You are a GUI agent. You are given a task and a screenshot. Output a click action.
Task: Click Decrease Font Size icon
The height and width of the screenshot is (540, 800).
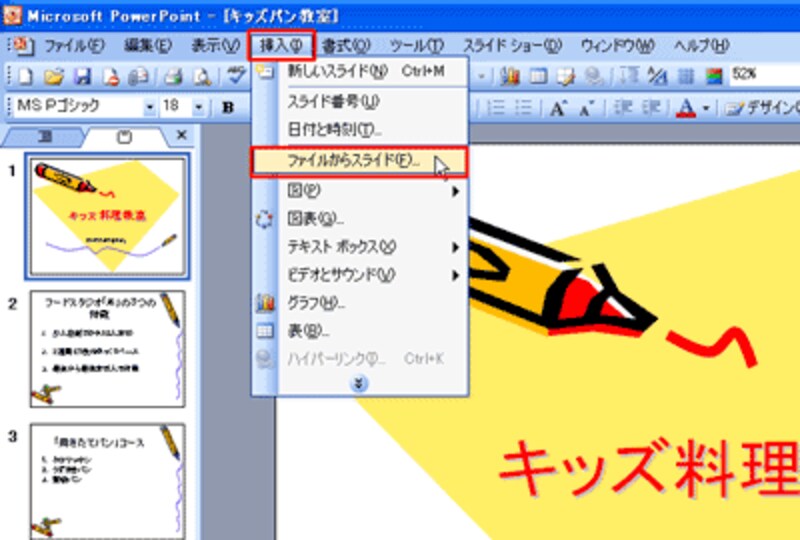point(585,108)
